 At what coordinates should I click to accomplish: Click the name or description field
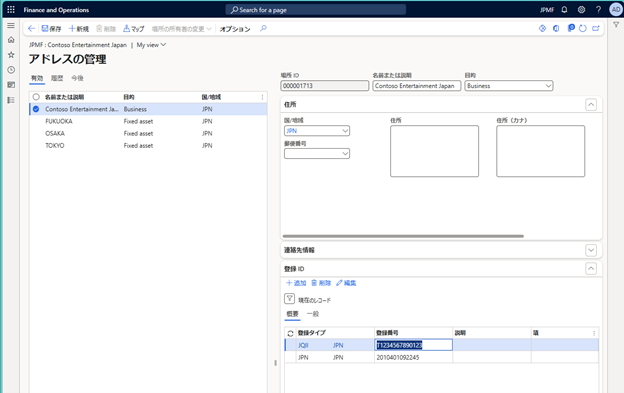pyautogui.click(x=417, y=86)
